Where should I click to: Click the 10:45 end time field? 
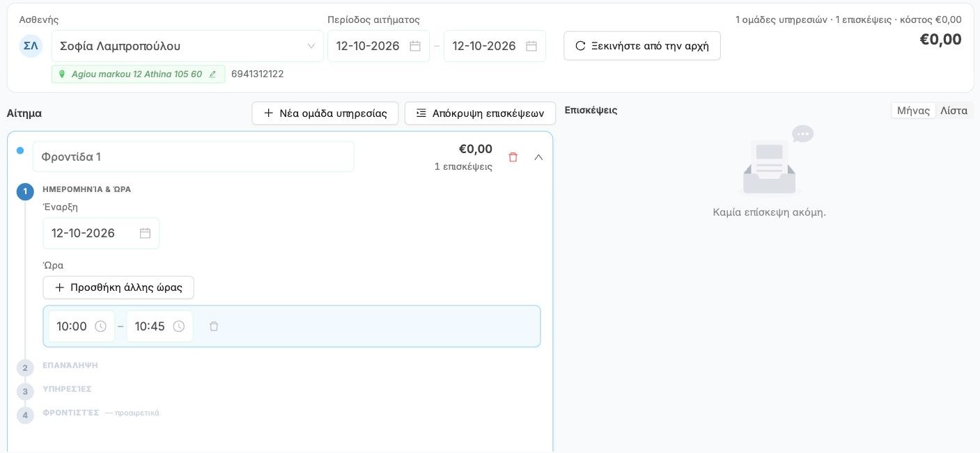point(160,326)
